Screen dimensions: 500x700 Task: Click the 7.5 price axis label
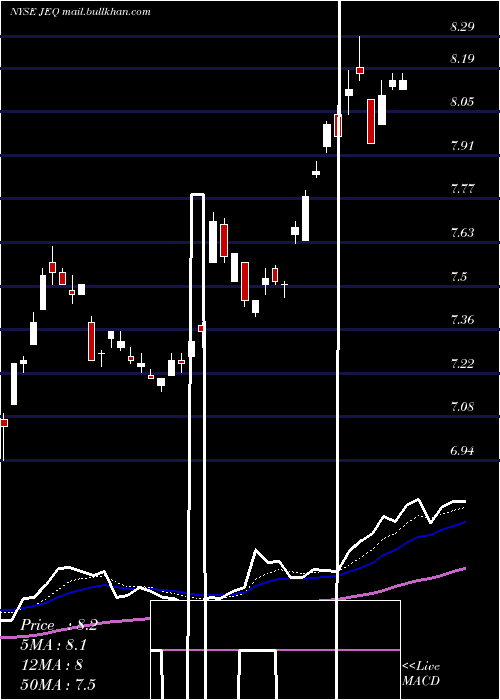tap(459, 276)
